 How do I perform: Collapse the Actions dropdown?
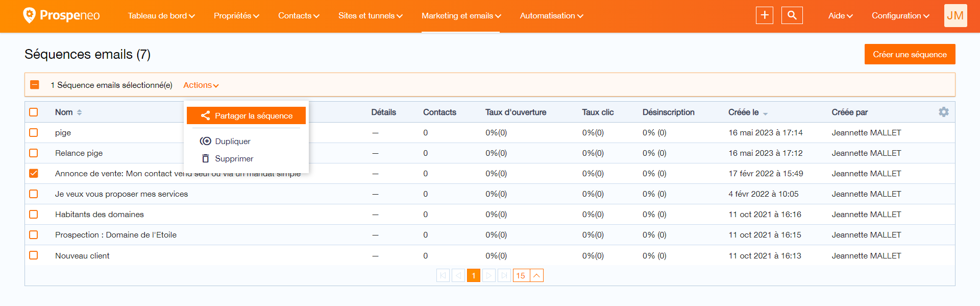[201, 85]
